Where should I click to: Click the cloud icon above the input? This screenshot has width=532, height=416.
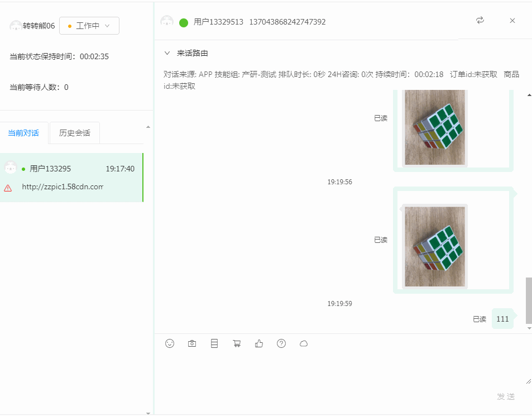tap(303, 343)
